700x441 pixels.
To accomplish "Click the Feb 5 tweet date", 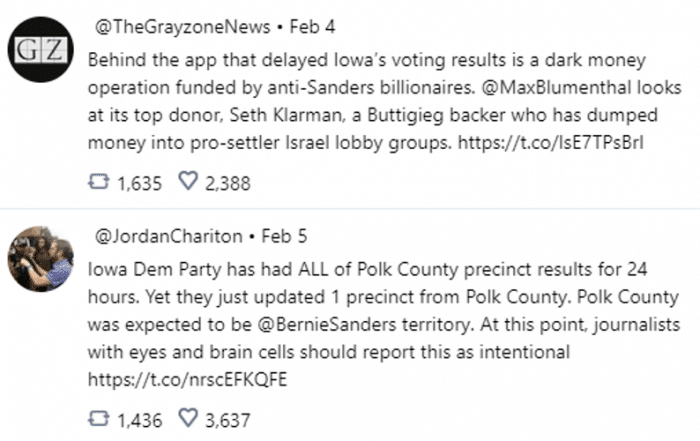I will 284,237.
